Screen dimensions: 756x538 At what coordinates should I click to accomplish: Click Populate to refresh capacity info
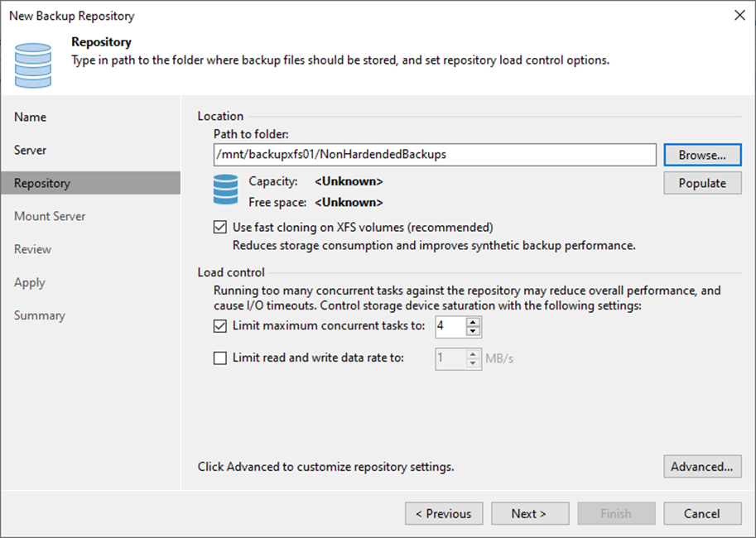(x=701, y=183)
